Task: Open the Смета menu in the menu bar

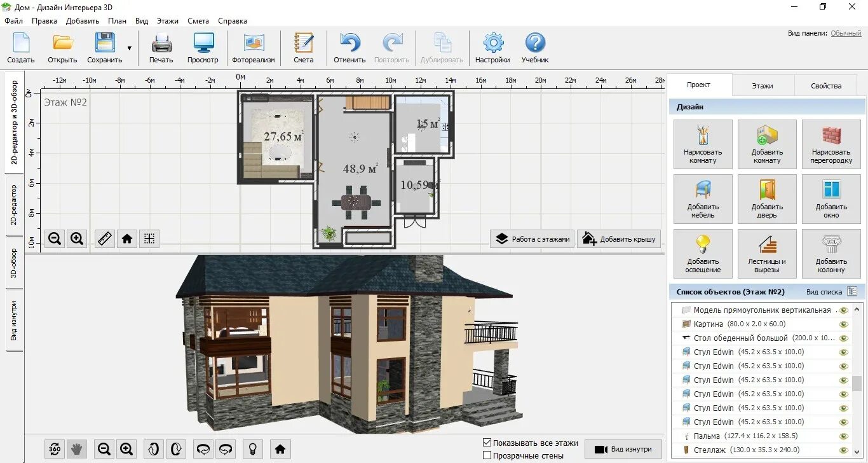Action: point(198,21)
